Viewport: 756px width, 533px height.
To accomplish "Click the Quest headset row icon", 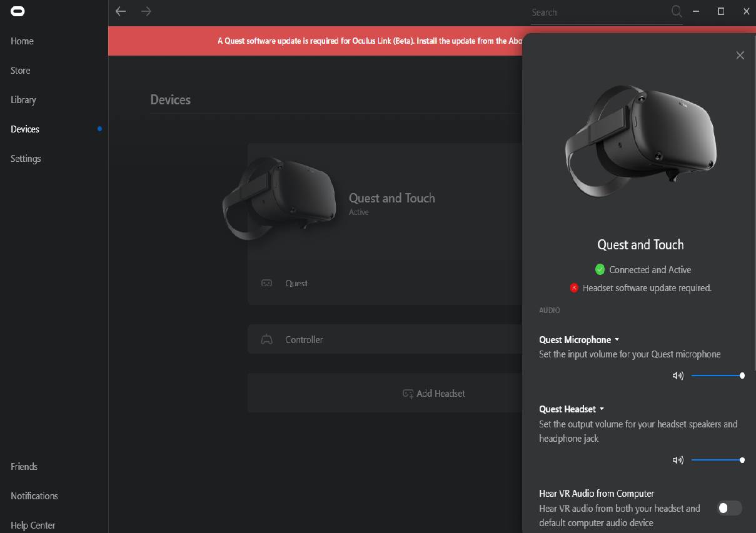I will coord(266,283).
